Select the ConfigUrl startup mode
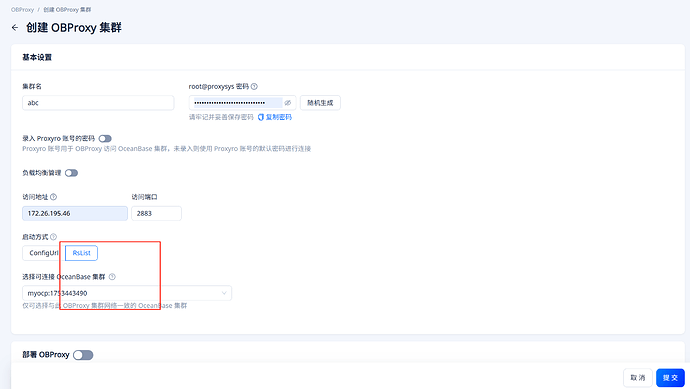This screenshot has width=690, height=389. click(43, 253)
